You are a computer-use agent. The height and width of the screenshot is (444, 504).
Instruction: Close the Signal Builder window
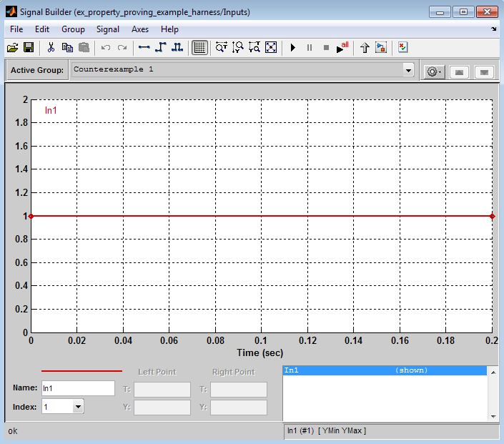[488, 12]
